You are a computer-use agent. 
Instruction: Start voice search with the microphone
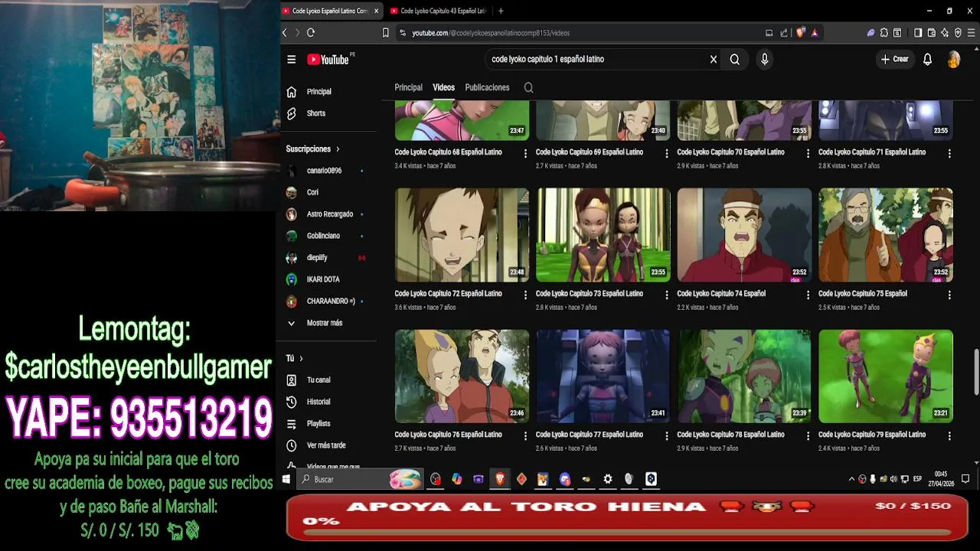[x=764, y=59]
